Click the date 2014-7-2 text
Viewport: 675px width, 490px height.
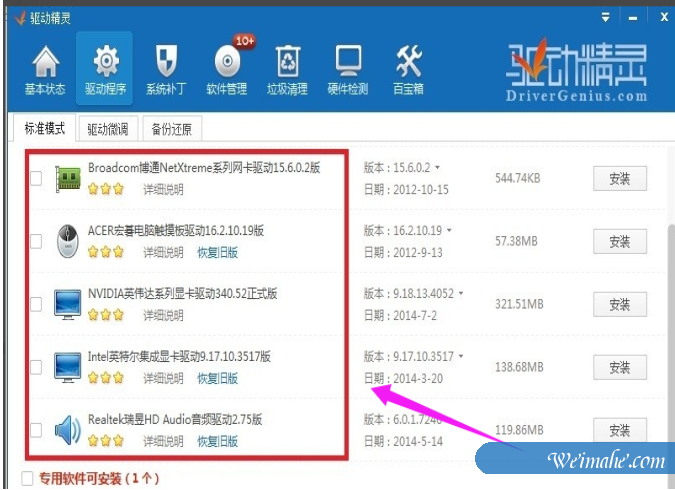click(415, 316)
